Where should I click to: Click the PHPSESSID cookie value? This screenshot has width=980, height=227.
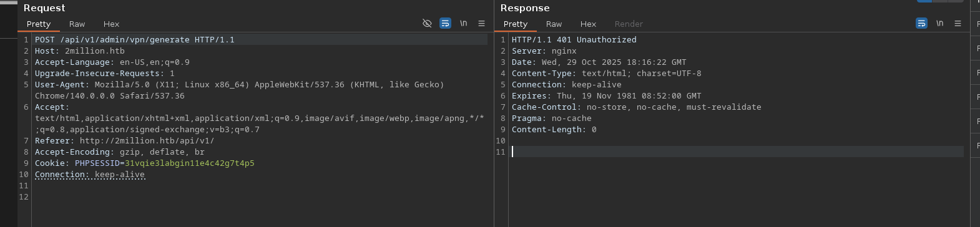click(x=190, y=163)
